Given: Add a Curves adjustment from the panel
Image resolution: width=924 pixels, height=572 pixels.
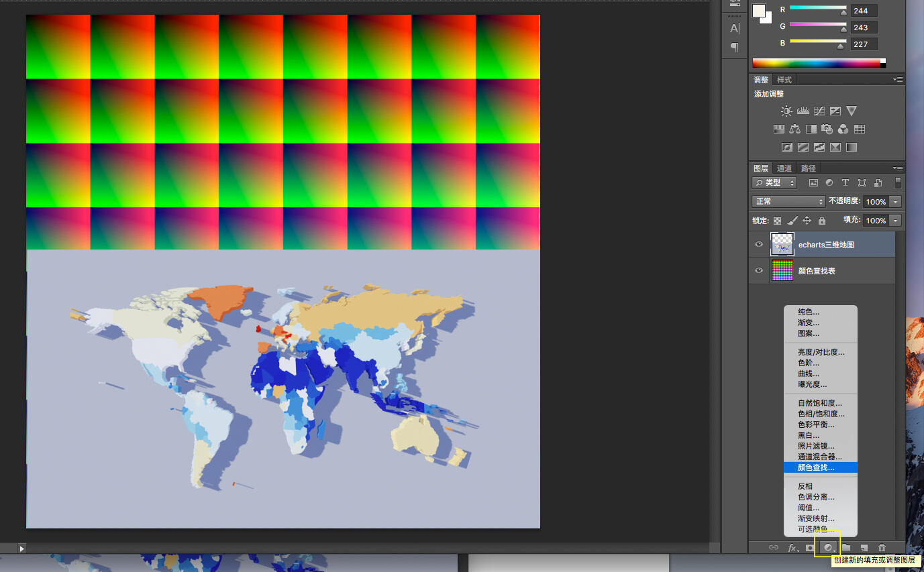Looking at the screenshot, I should pyautogui.click(x=819, y=111).
